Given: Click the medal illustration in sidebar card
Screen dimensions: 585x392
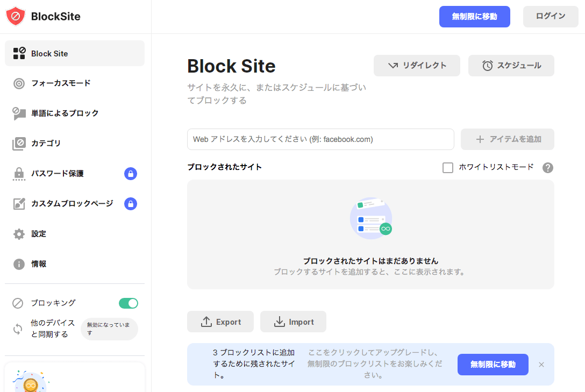Looking at the screenshot, I should tap(31, 381).
